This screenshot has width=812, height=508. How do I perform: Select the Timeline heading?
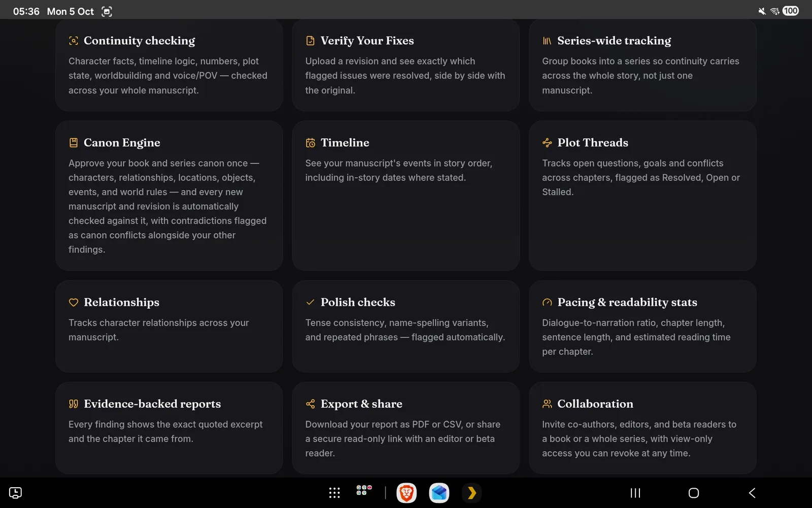click(345, 143)
